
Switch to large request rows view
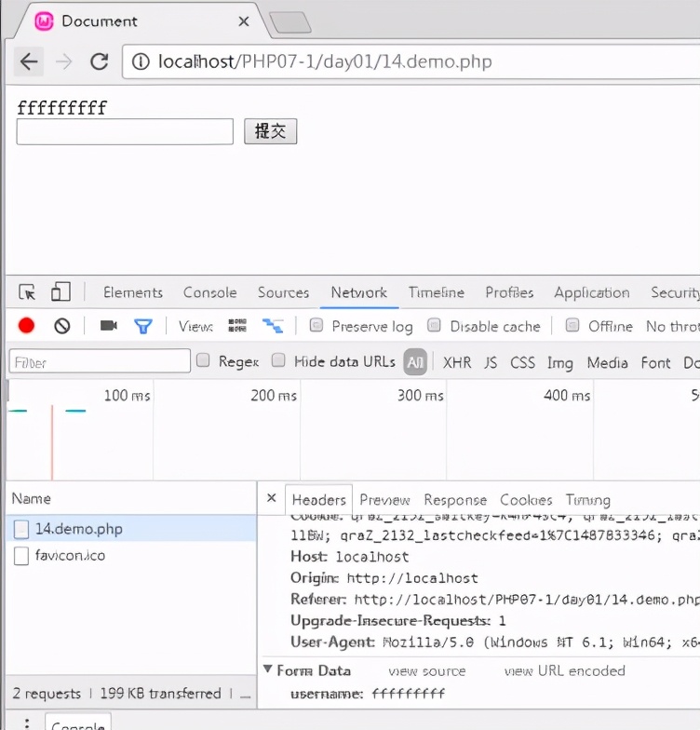click(x=237, y=325)
